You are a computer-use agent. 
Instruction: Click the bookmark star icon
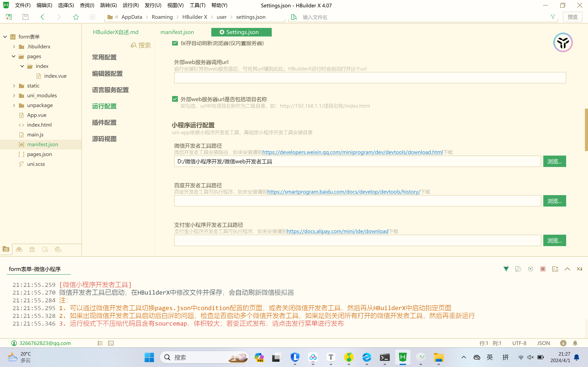pos(76,17)
